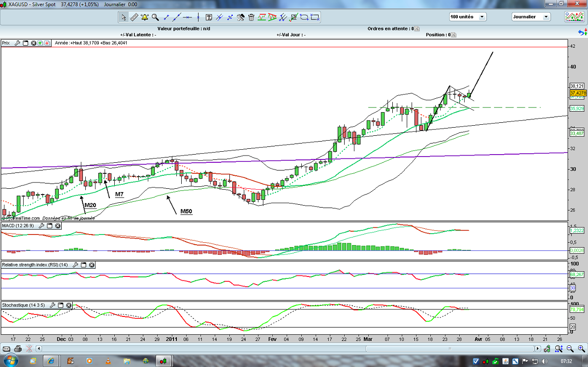588x367 pixels.
Task: Toggle maximize on the RSI panel
Action: pyautogui.click(x=83, y=265)
